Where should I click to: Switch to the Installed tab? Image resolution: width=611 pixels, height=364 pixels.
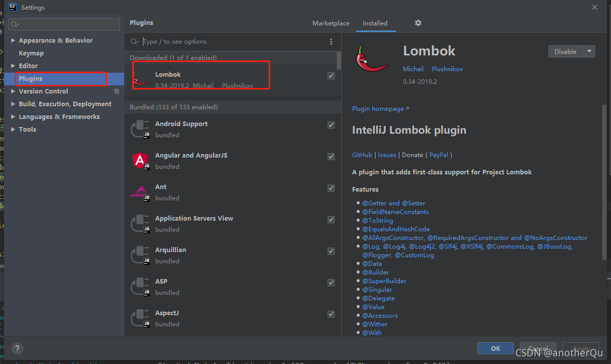(375, 23)
